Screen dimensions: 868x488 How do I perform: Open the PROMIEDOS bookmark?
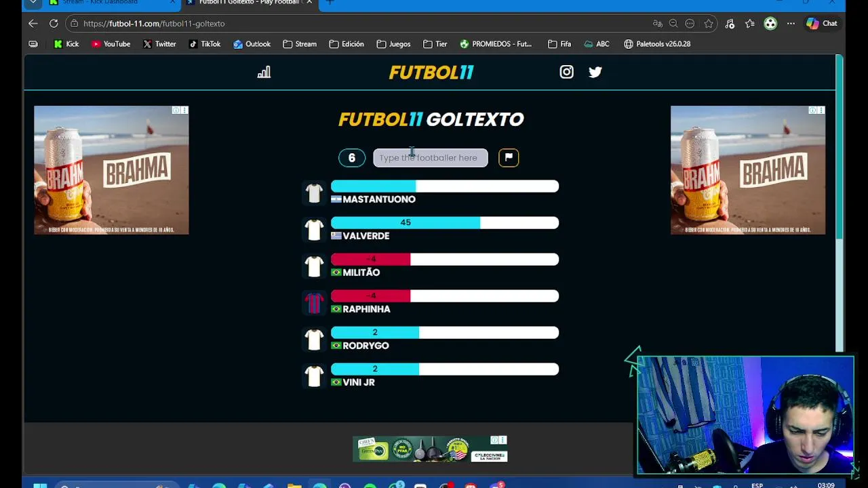[496, 43]
